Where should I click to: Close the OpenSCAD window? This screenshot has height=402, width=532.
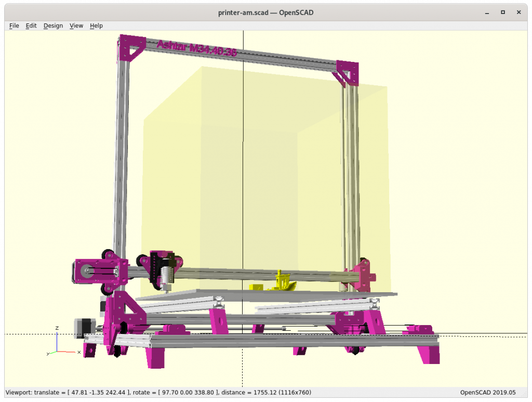[519, 12]
